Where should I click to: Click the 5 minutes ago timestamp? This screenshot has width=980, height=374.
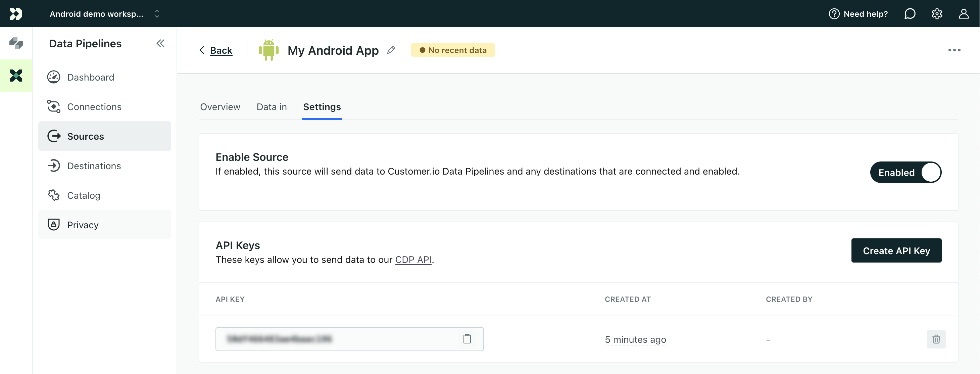coord(635,339)
